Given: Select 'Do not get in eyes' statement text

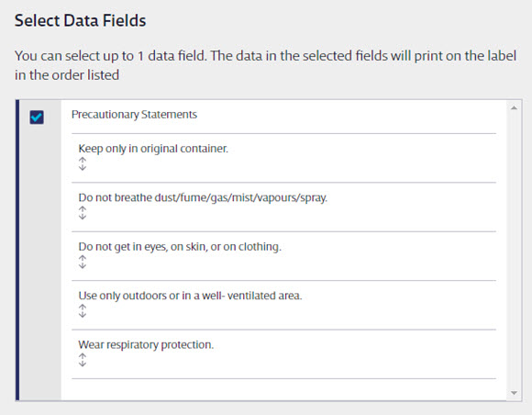Looking at the screenshot, I should pyautogui.click(x=180, y=247).
